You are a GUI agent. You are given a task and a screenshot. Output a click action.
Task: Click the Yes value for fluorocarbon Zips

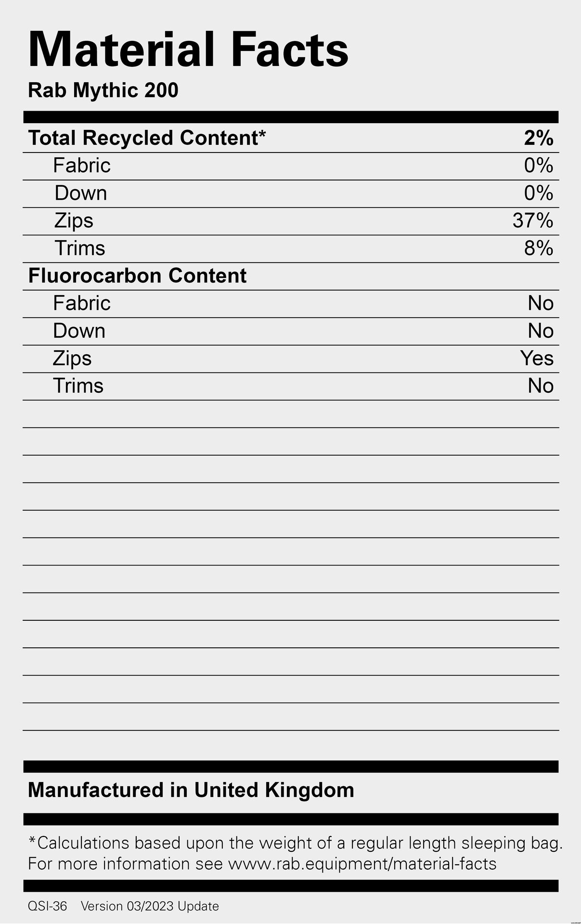pyautogui.click(x=536, y=359)
